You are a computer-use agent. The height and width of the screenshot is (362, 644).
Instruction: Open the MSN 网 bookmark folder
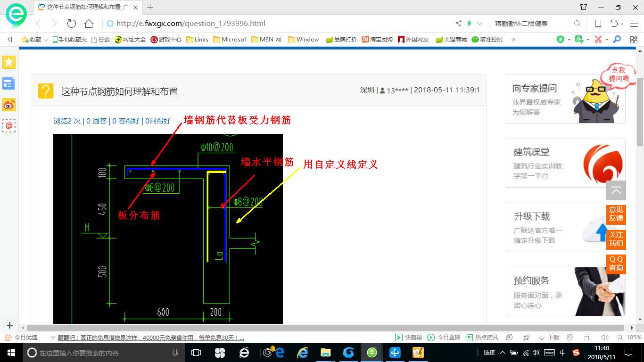[266, 40]
